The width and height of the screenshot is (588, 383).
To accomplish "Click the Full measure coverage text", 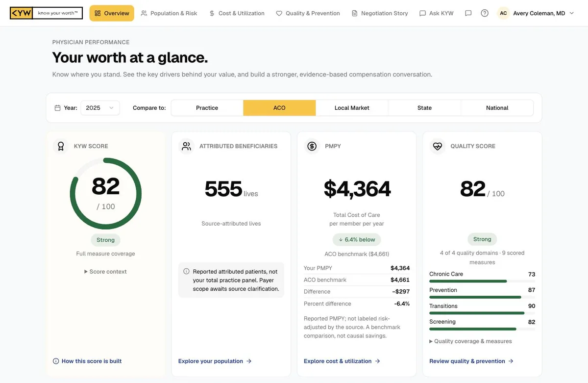I will coord(105,254).
